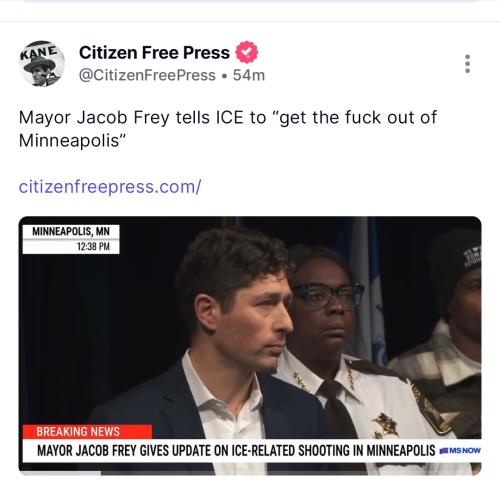500x494 pixels.
Task: Open the citizenfreepress.com link
Action: pyautogui.click(x=110, y=187)
